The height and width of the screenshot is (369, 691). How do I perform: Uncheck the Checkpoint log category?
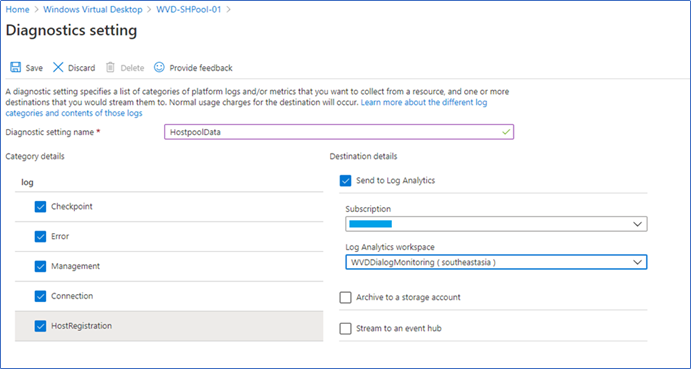pyautogui.click(x=40, y=207)
